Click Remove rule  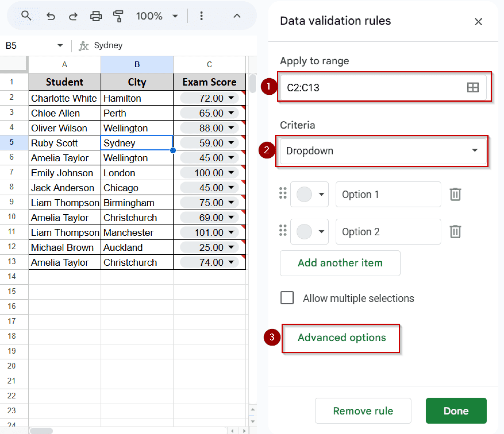[363, 411]
